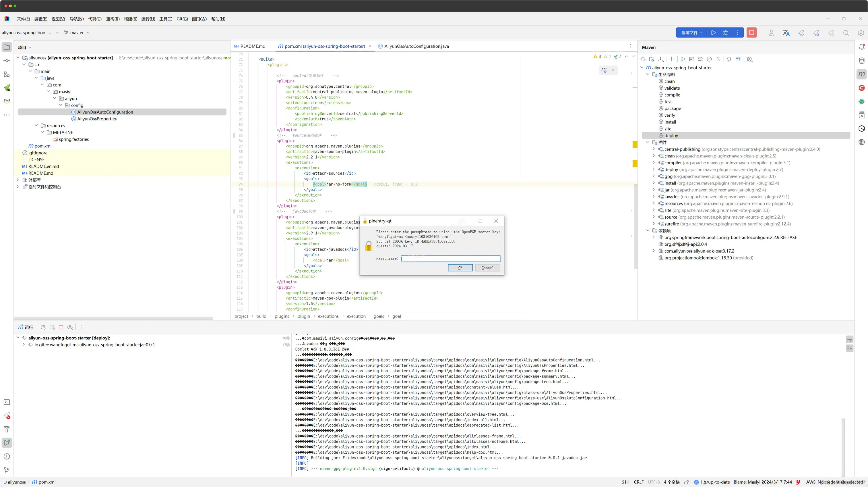Click OK in pinentry dialog
868x487 pixels.
[460, 268]
